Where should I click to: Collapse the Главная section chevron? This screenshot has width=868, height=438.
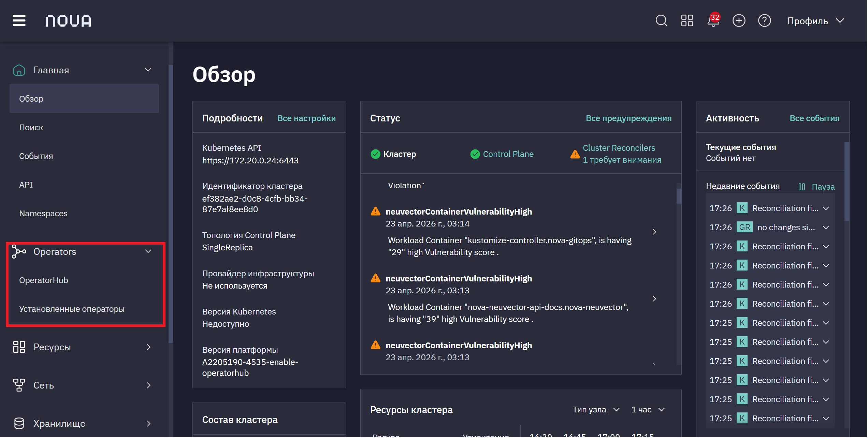click(148, 70)
